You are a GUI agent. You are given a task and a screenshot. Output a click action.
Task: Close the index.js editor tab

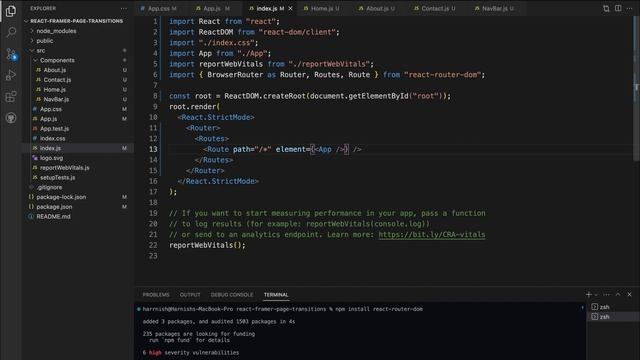point(291,8)
